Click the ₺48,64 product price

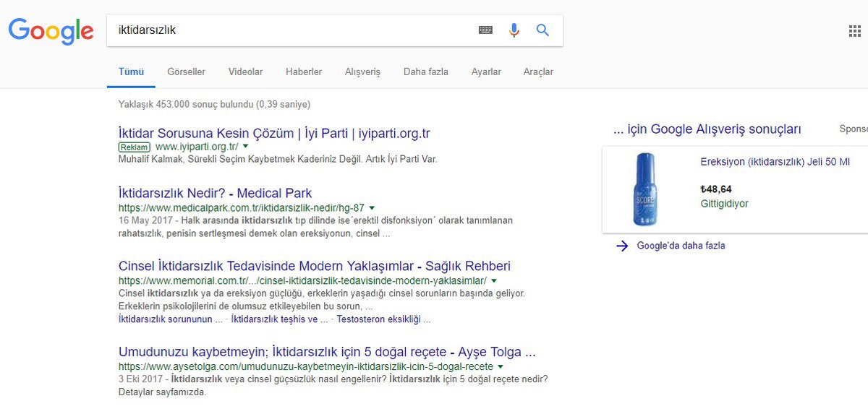716,189
